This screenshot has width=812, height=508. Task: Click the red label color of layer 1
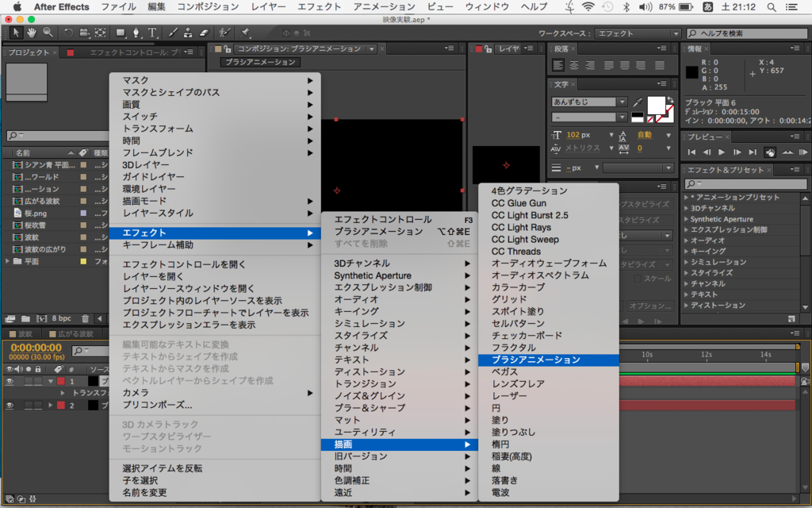pyautogui.click(x=61, y=381)
